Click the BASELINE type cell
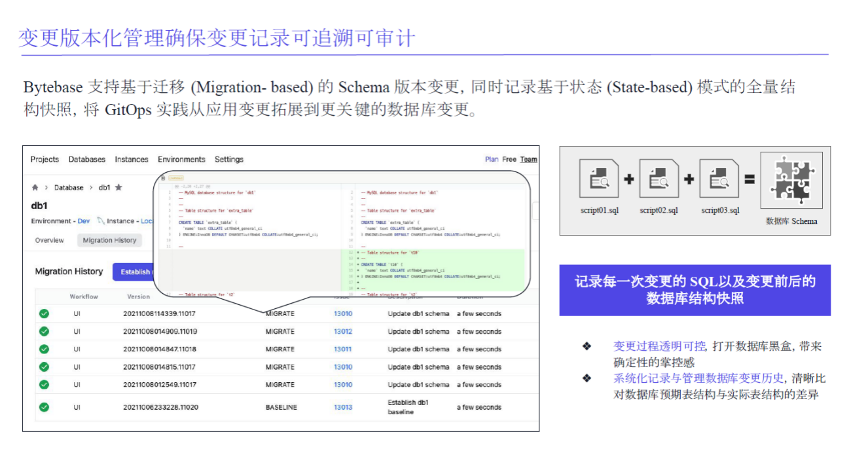Viewport: 868px width, 462px height. point(281,407)
